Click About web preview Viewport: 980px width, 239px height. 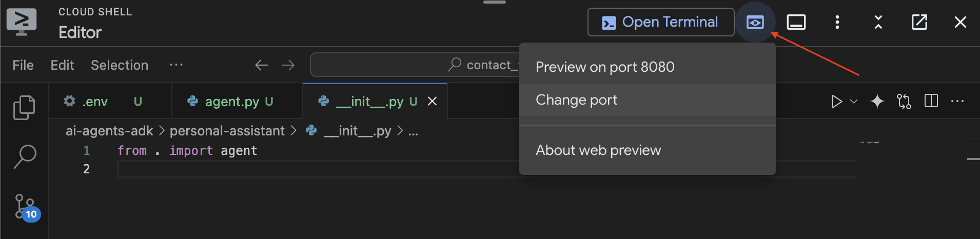click(x=598, y=150)
